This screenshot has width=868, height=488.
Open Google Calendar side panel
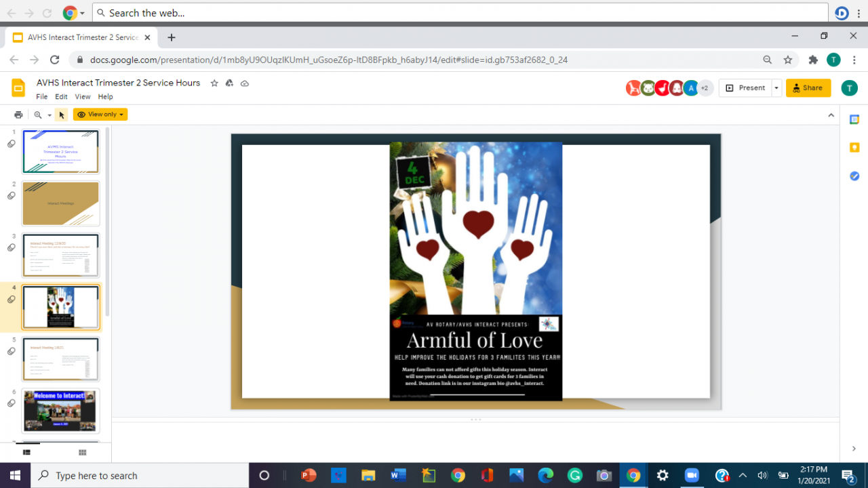(x=854, y=119)
